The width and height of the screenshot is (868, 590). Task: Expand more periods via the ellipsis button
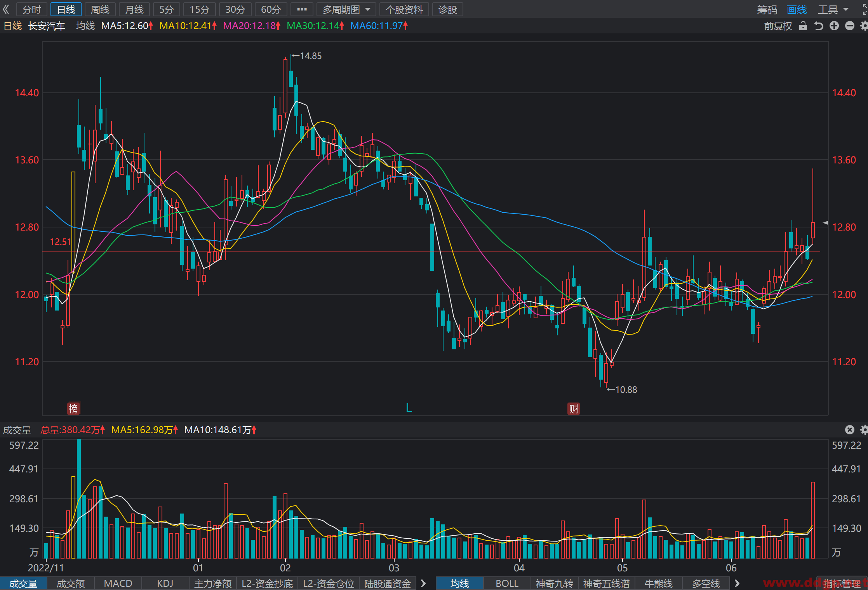tap(302, 9)
